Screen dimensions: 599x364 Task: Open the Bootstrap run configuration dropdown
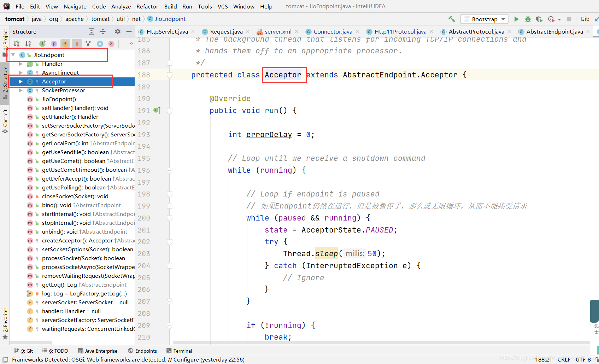484,19
